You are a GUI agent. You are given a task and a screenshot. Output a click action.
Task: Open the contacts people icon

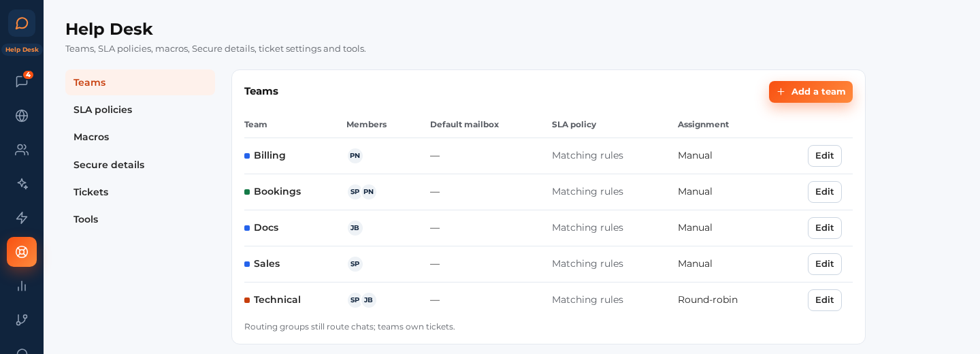click(22, 150)
